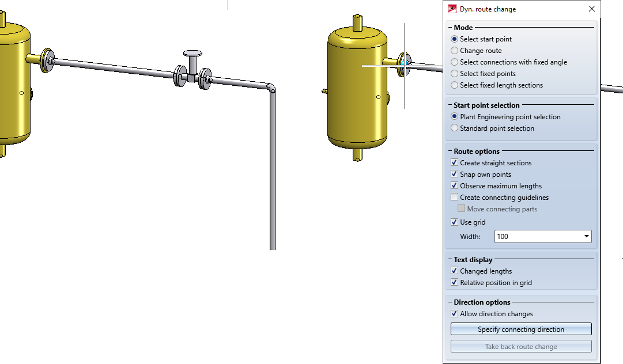The height and width of the screenshot is (364, 623).
Task: Choose 'Select fixed points' mode
Action: (x=454, y=74)
